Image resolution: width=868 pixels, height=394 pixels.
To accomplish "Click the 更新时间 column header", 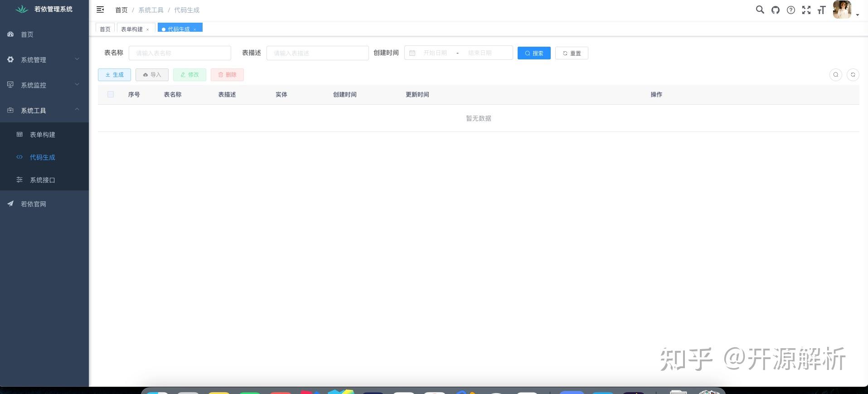I will point(417,95).
